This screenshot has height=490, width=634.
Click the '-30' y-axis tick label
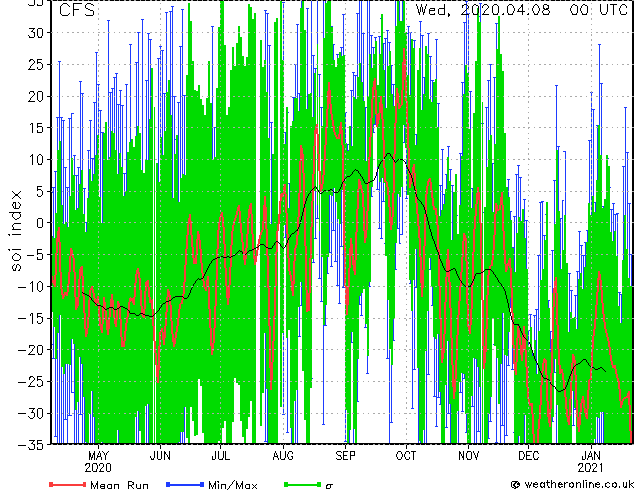tap(31, 413)
